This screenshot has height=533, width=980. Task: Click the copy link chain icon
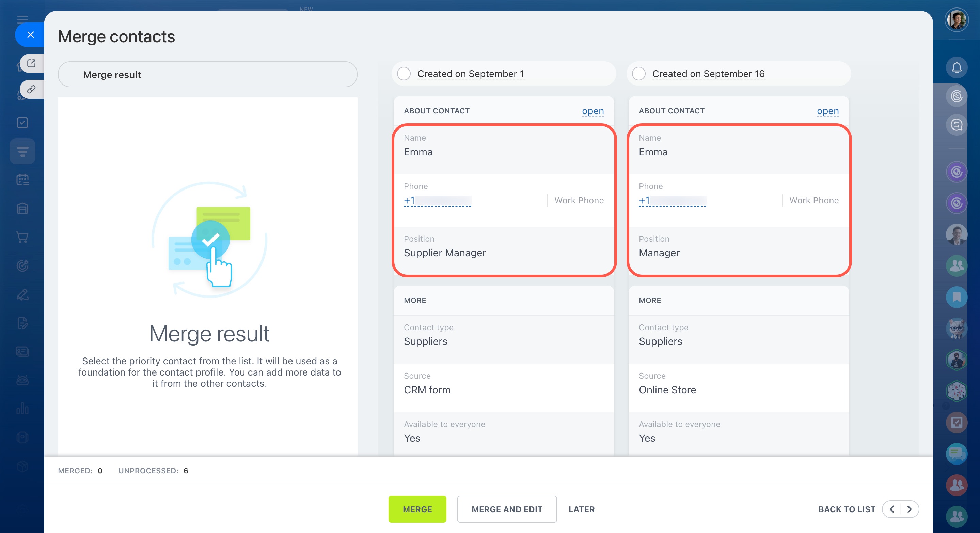32,89
